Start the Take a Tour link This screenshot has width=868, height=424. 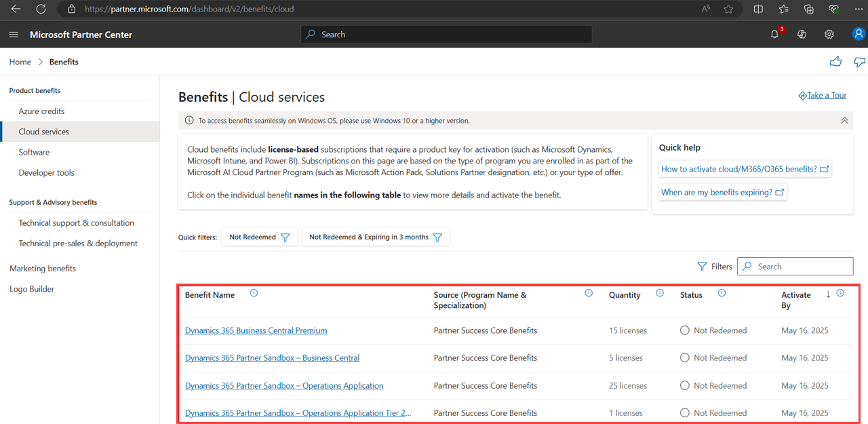823,96
